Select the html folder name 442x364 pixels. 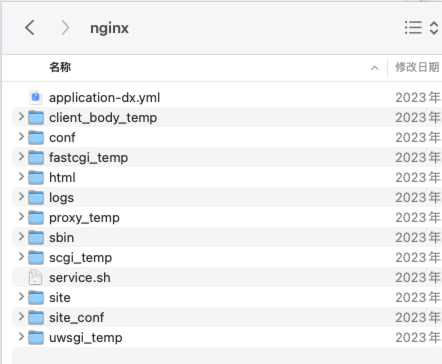pos(62,177)
